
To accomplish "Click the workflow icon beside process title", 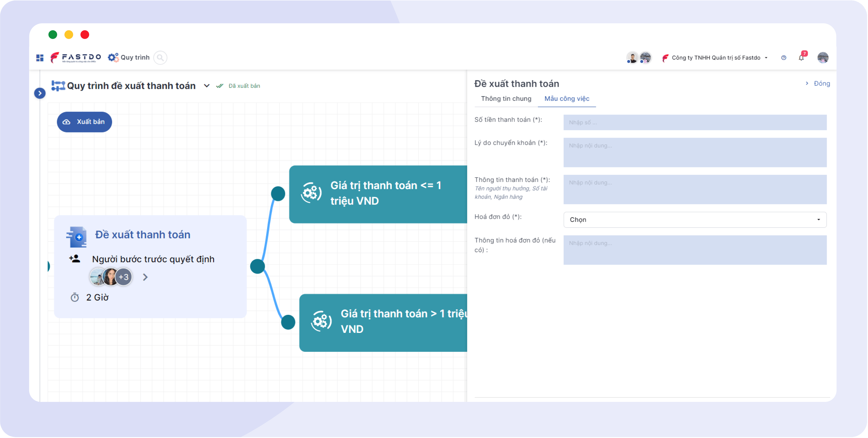I will 58,86.
